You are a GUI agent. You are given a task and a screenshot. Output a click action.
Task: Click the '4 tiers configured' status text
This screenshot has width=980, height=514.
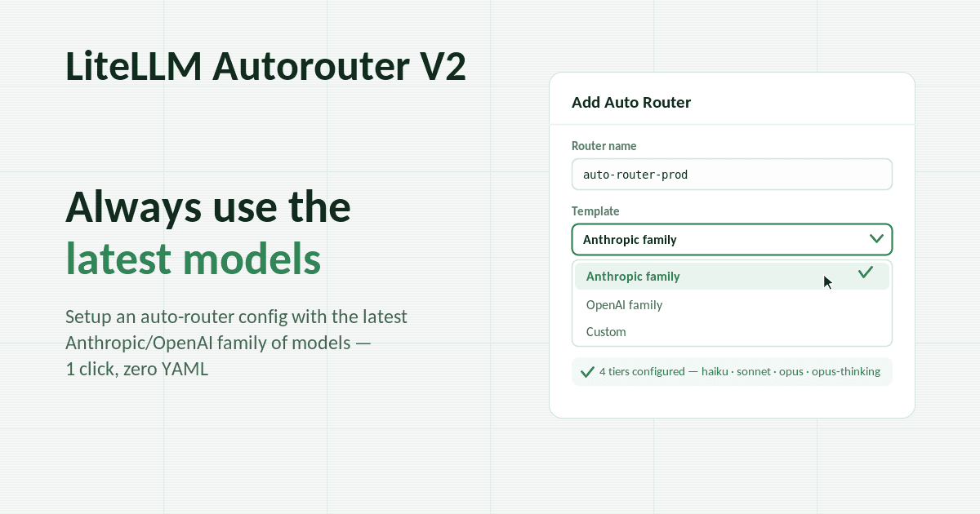pyautogui.click(x=740, y=371)
